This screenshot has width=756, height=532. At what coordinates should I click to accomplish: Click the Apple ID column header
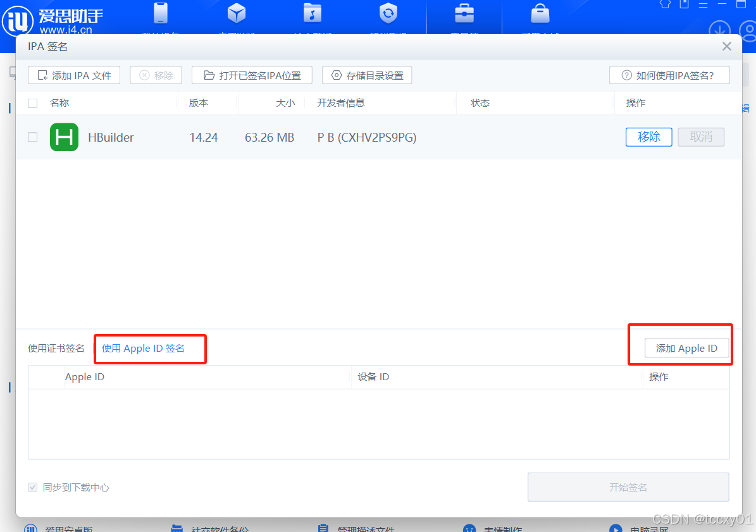[x=84, y=377]
